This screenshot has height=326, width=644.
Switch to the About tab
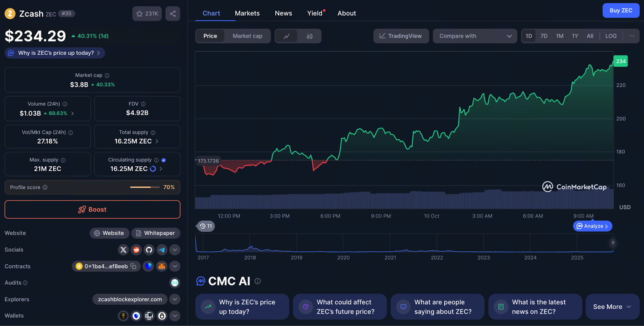point(347,13)
